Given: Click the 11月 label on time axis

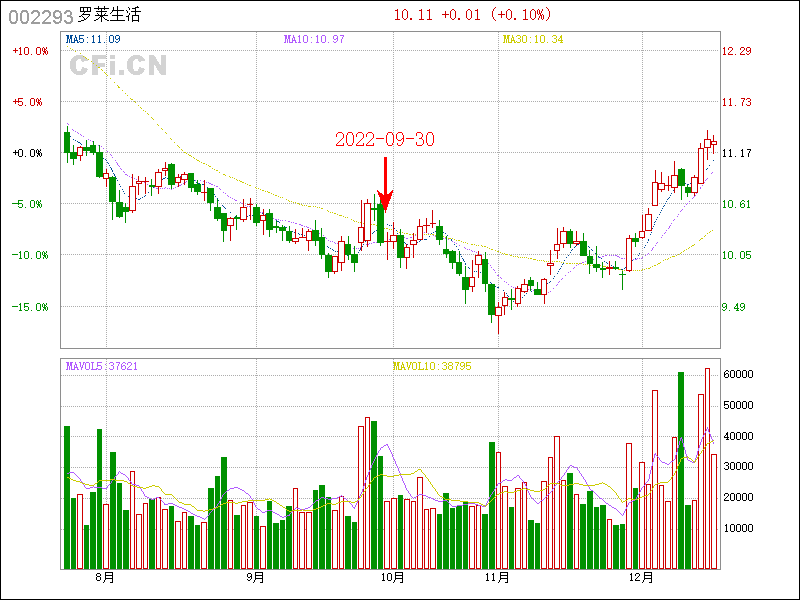Looking at the screenshot, I should point(497,577).
